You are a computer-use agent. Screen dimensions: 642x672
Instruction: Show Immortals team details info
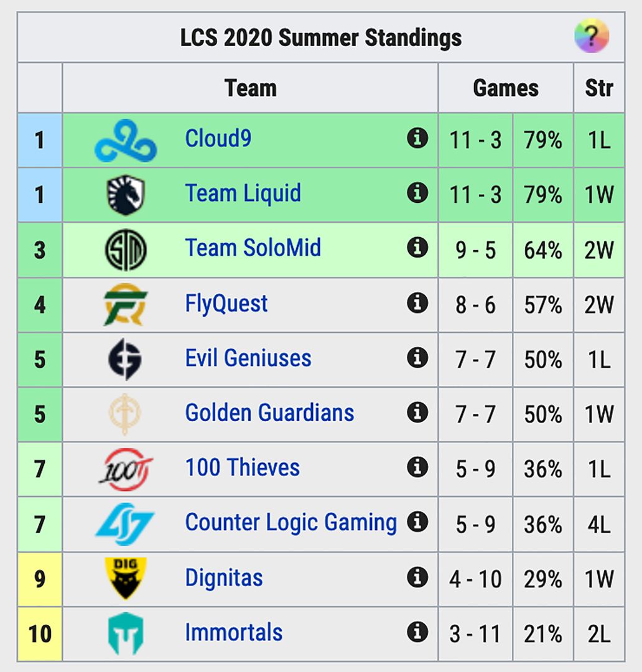point(418,632)
